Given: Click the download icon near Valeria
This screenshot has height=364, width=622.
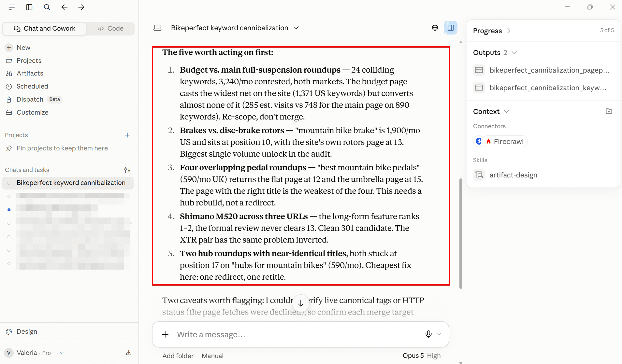Looking at the screenshot, I should point(129,353).
